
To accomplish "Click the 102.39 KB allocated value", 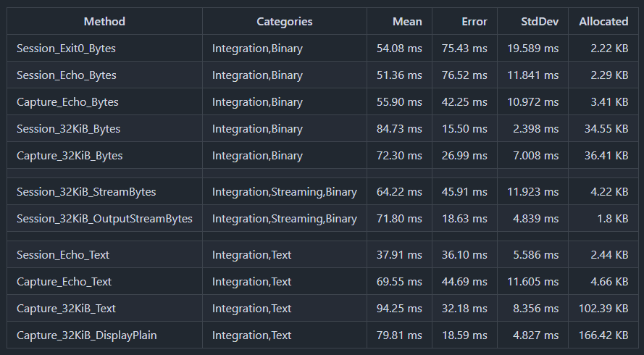I will click(603, 308).
